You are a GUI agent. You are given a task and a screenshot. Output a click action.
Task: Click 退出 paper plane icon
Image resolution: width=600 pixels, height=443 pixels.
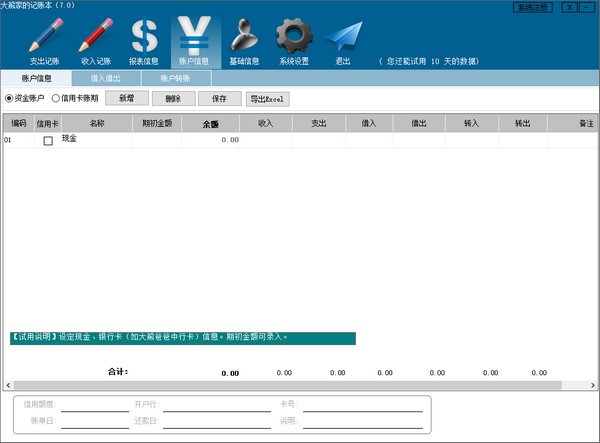click(343, 41)
